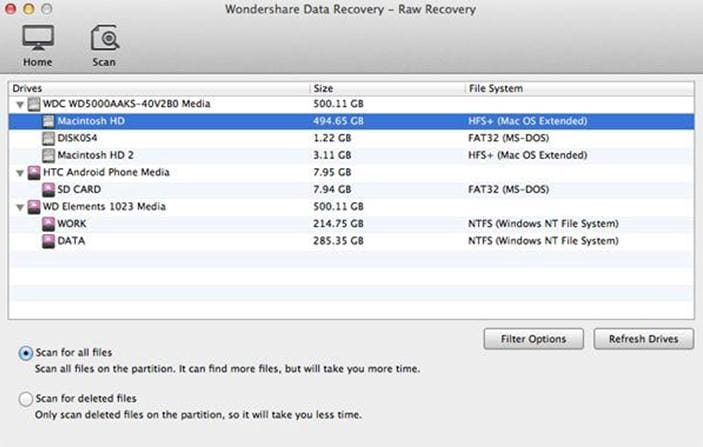Collapse the WD Elements 1023 Media tree
The width and height of the screenshot is (703, 447).
click(19, 206)
